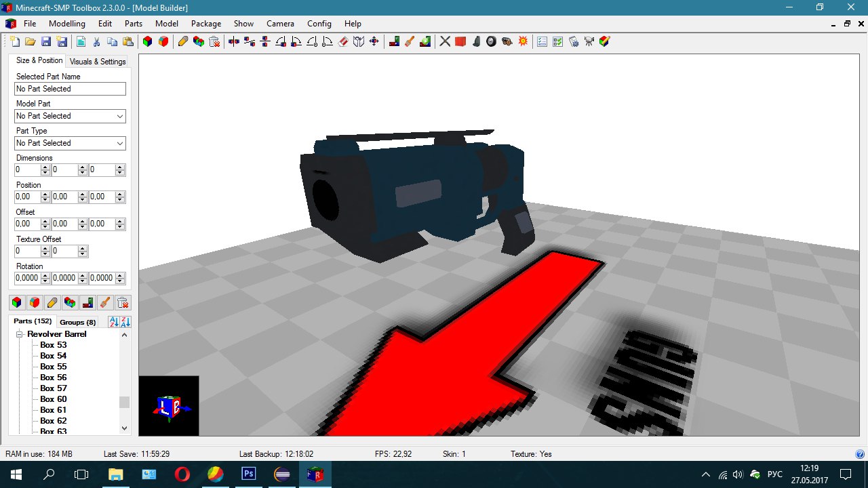Click the New model toolbar icon
The width and height of the screenshot is (868, 488).
(x=15, y=41)
